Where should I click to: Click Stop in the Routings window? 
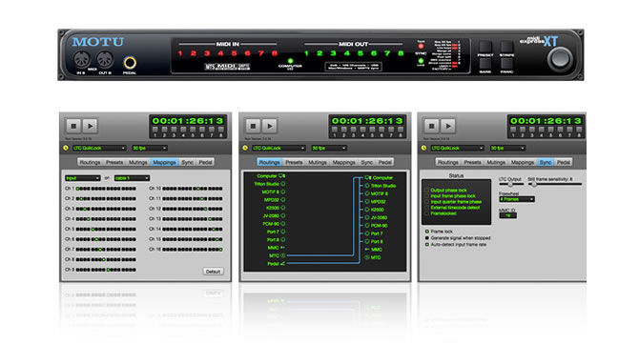pyautogui.click(x=253, y=126)
